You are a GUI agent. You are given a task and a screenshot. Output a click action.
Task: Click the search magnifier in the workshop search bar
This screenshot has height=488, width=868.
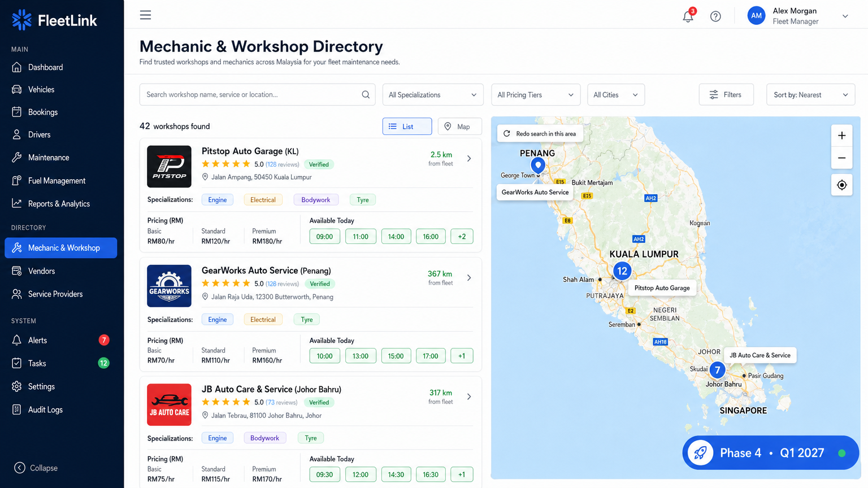365,94
